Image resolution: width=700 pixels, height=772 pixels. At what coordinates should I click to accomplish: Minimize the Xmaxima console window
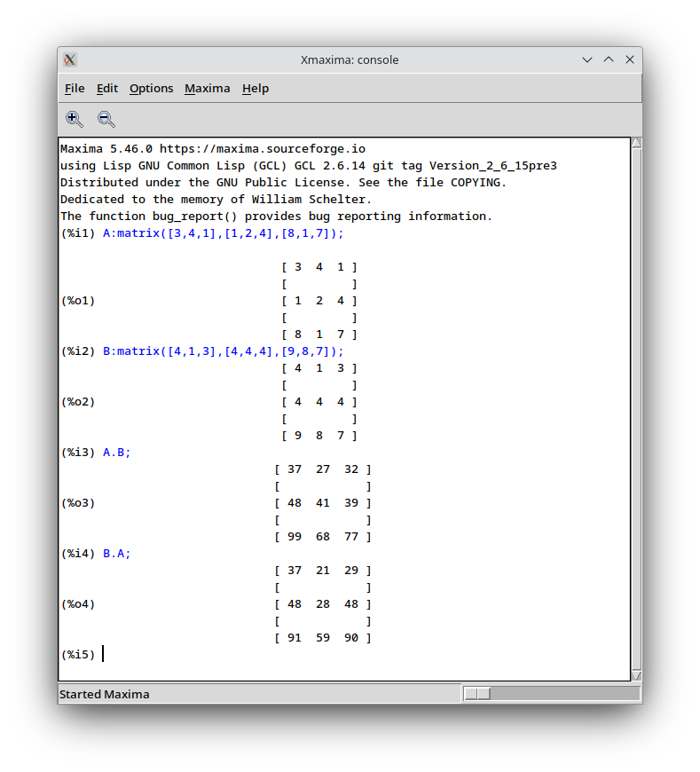587,60
